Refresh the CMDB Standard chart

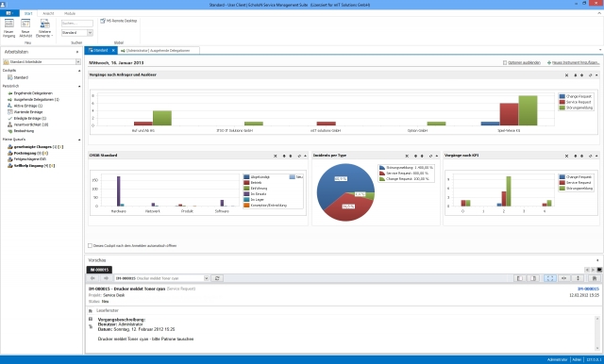tap(299, 157)
